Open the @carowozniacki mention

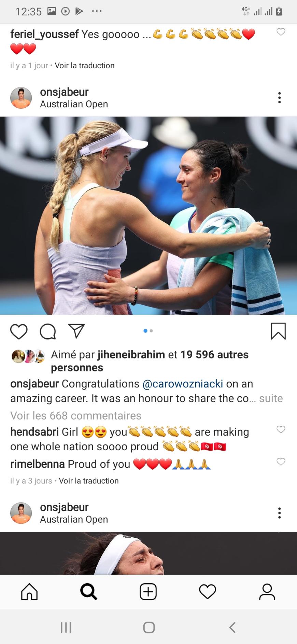(183, 384)
